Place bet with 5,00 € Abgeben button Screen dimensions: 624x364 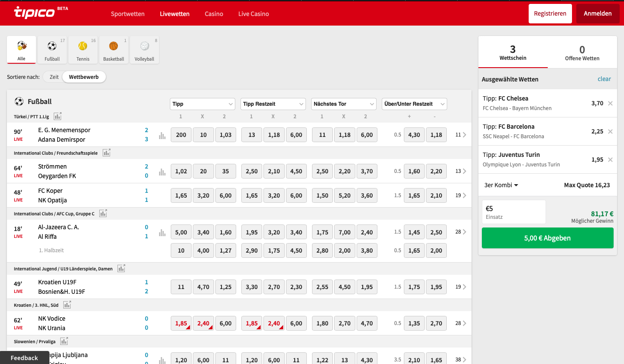pos(547,238)
